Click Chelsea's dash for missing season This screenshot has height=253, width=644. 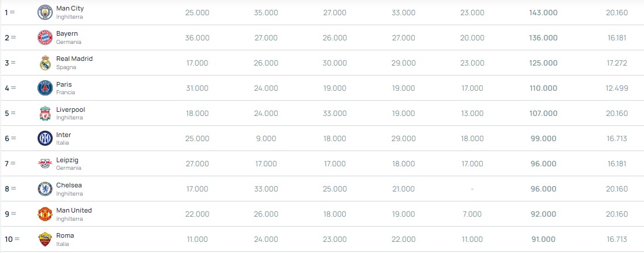pyautogui.click(x=472, y=189)
